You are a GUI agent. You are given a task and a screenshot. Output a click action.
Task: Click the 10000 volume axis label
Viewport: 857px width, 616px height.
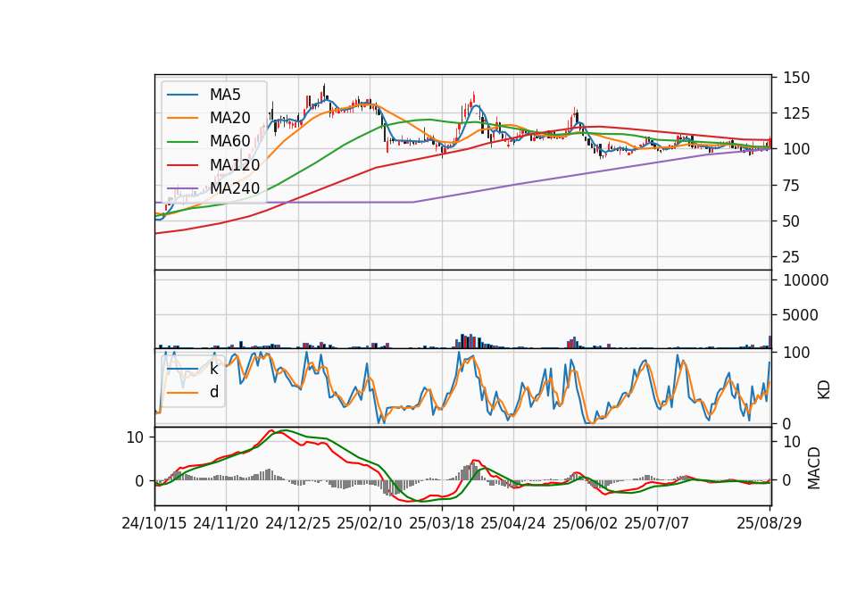805,280
